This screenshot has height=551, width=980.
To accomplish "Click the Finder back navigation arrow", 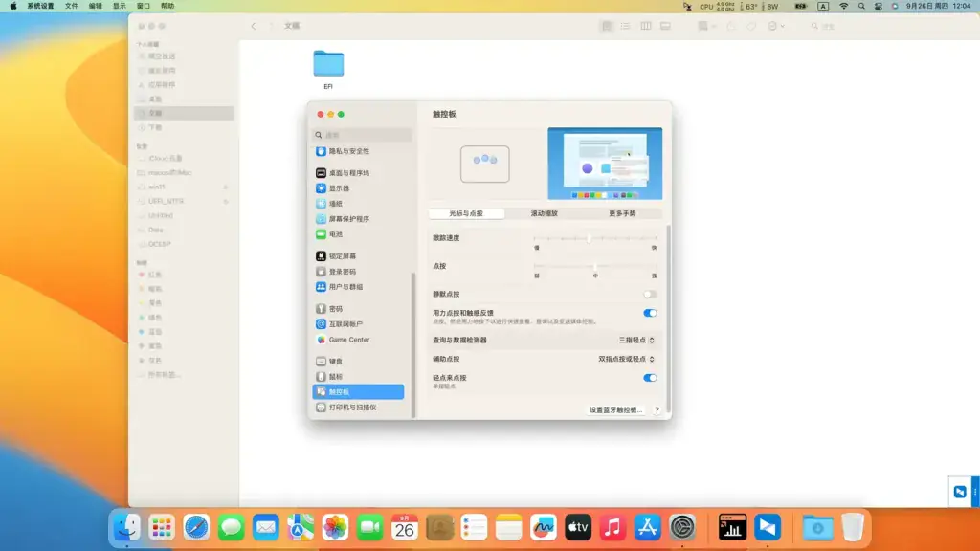I will [x=253, y=26].
